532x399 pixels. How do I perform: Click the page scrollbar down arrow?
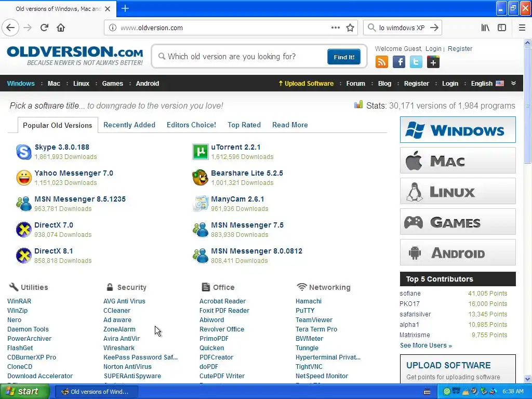pos(528,379)
